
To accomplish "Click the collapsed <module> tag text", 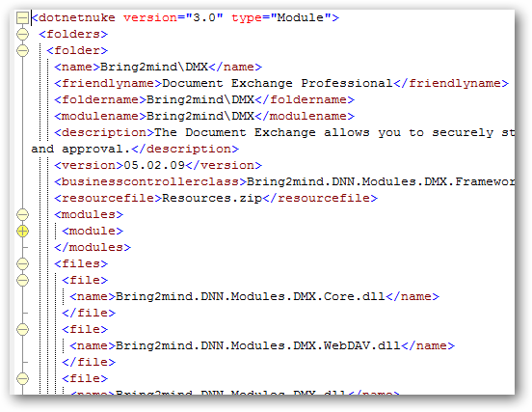I will (93, 231).
